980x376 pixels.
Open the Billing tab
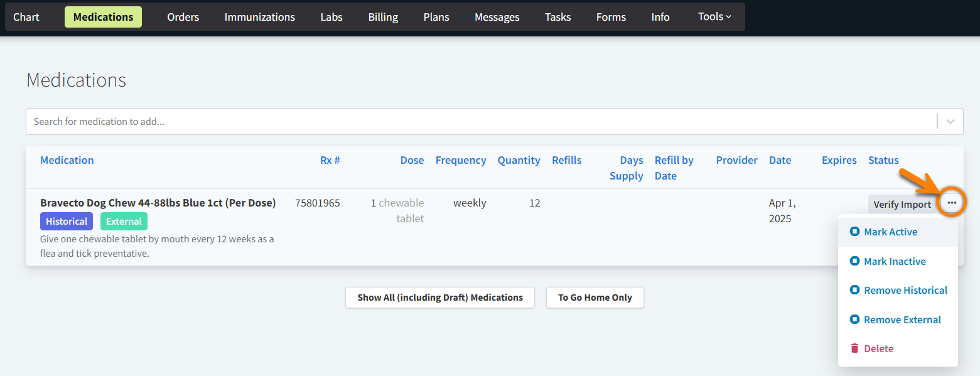point(383,17)
